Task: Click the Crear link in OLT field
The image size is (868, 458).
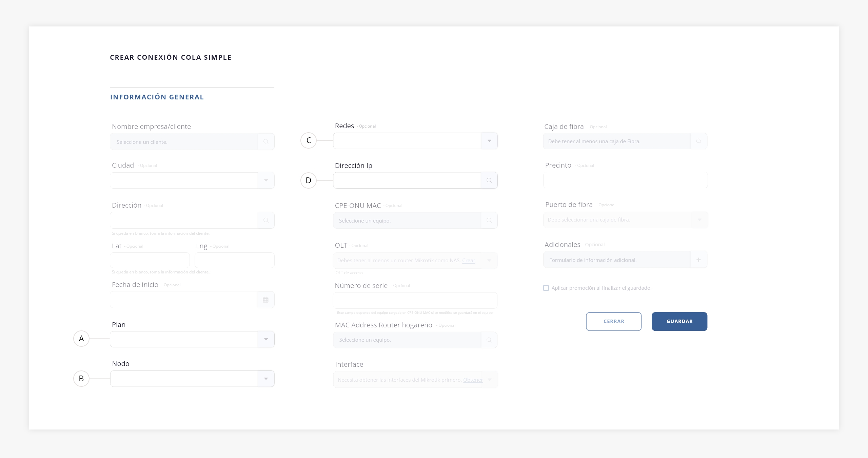Action: 469,260
